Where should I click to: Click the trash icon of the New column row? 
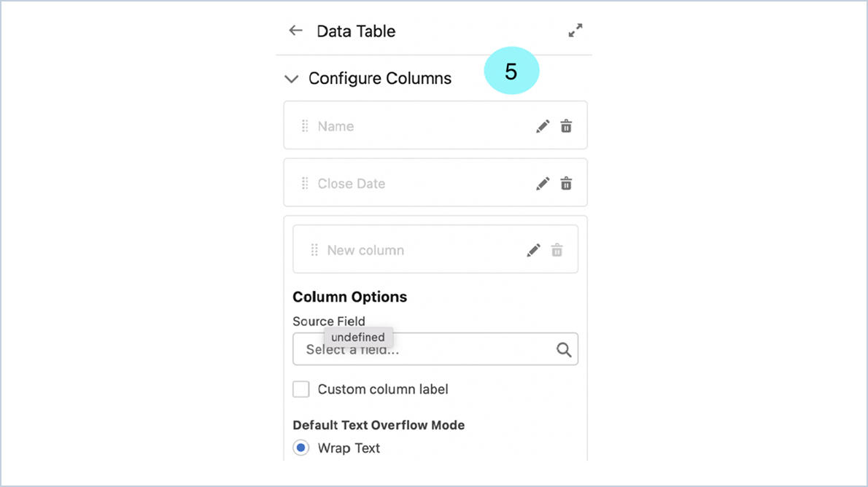pyautogui.click(x=557, y=249)
